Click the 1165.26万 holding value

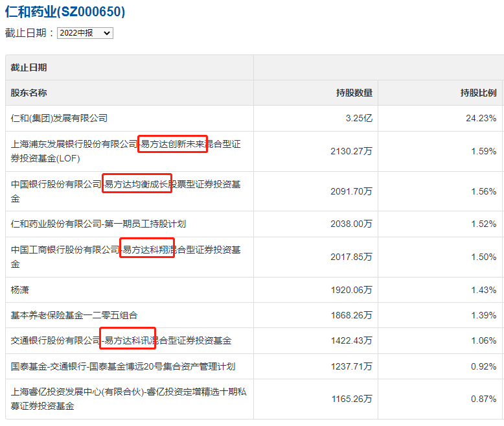pos(352,399)
